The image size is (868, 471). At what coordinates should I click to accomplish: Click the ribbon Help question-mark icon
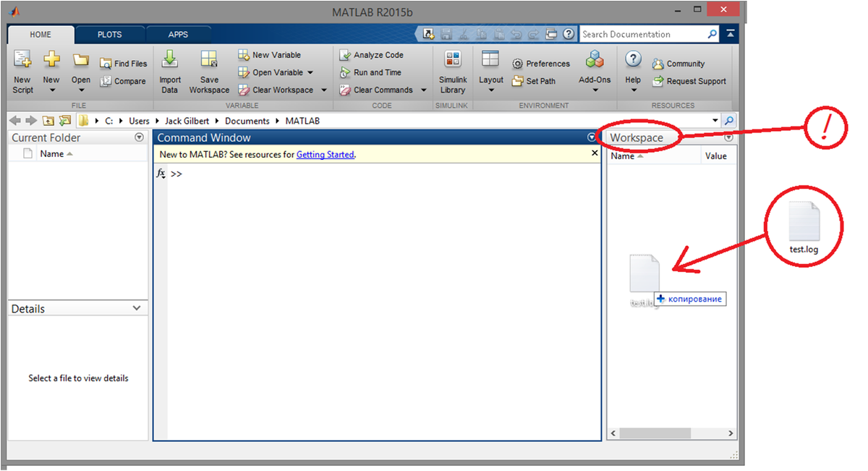[x=633, y=59]
